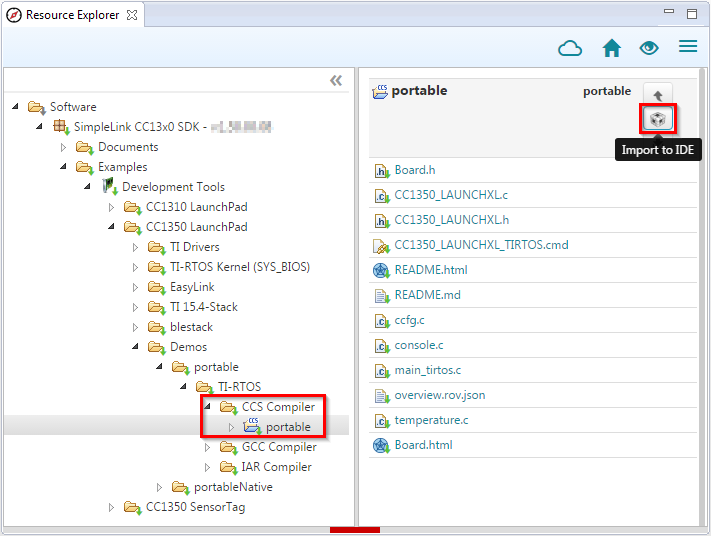Viewport: 711px width, 536px height.
Task: Open the main_tirtos.c file link
Action: pyautogui.click(x=428, y=370)
